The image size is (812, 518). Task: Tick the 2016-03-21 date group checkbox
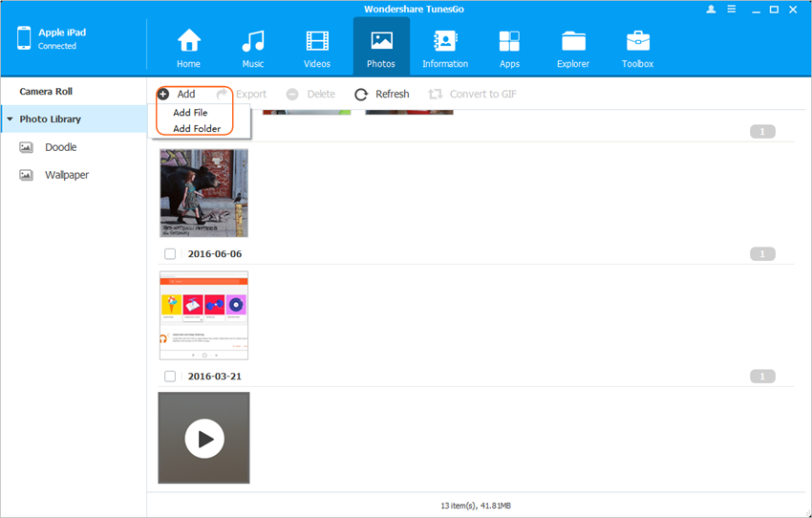coord(170,377)
